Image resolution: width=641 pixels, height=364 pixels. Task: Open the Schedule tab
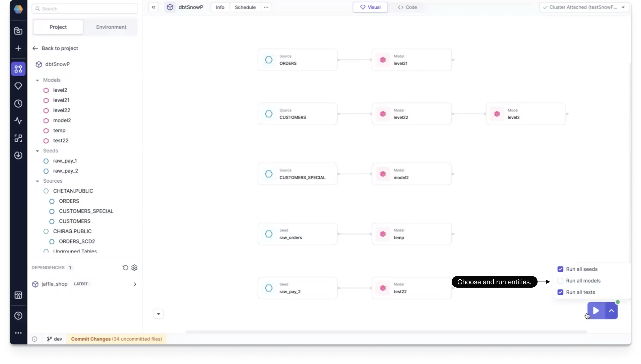(x=245, y=7)
